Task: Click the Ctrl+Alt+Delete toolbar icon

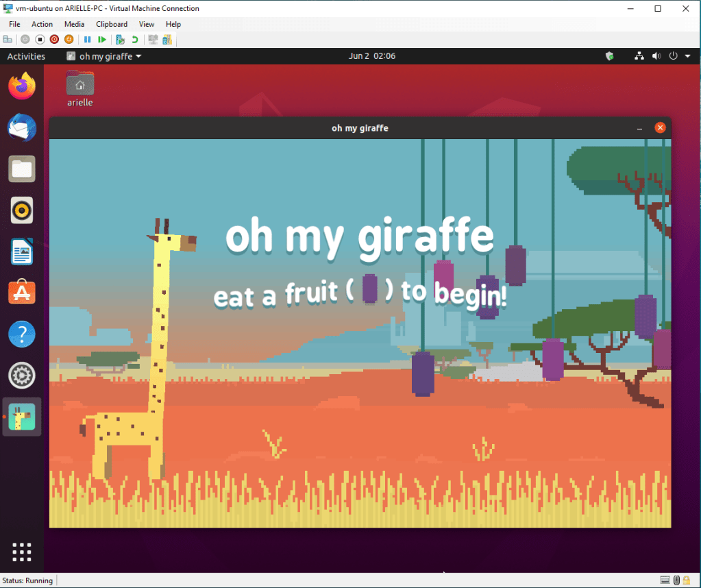Action: click(x=8, y=40)
